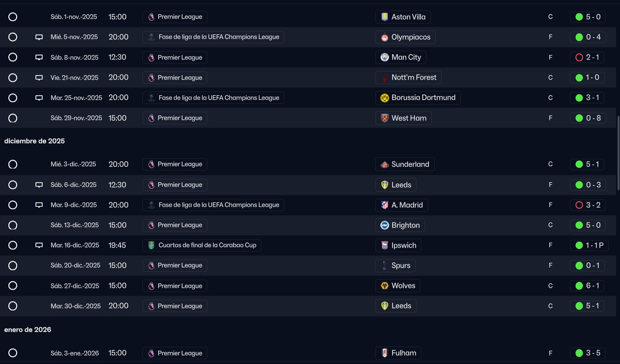
Task: Select the radio circle for Sunderland fixture
Action: (13, 165)
